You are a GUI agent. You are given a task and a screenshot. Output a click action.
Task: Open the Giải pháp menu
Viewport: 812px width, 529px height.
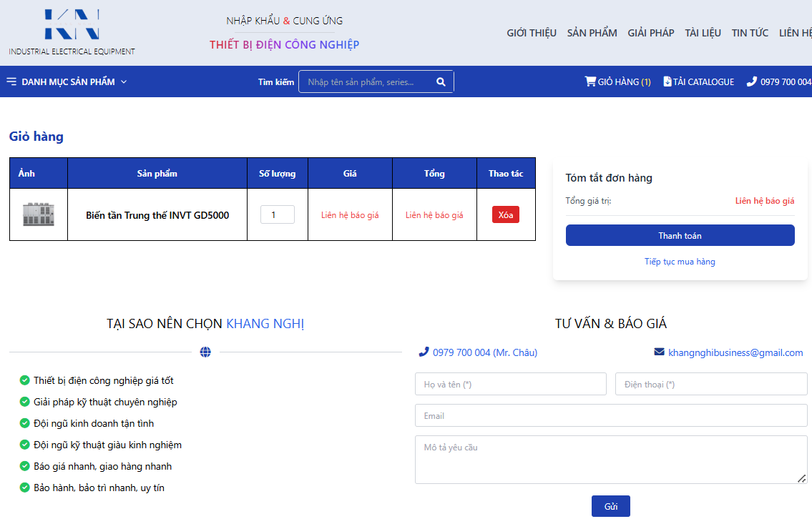651,33
